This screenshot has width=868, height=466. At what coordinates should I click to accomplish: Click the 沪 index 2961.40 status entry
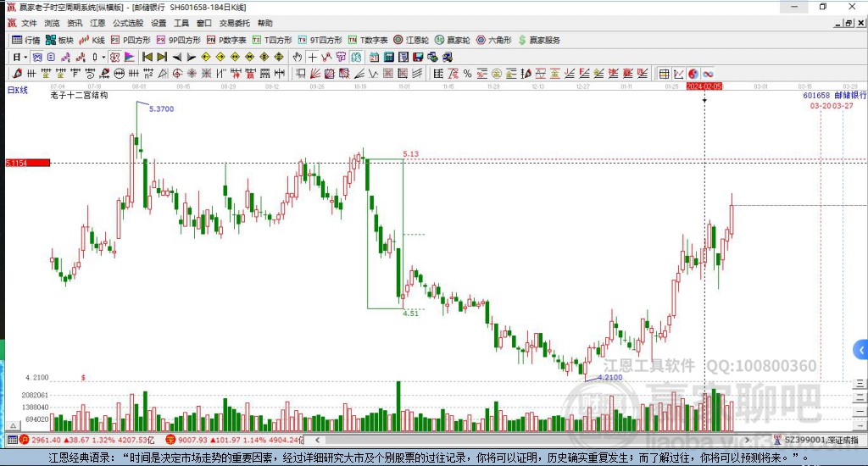click(x=87, y=440)
